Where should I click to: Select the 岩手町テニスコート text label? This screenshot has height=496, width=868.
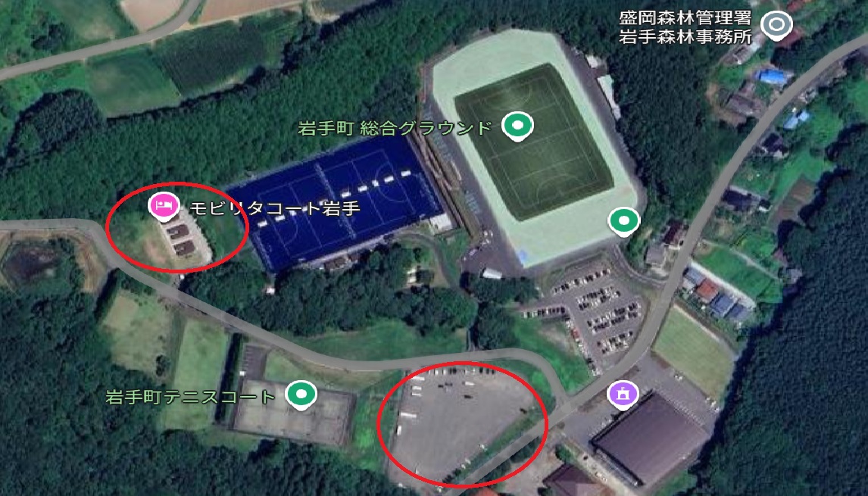[x=190, y=397]
